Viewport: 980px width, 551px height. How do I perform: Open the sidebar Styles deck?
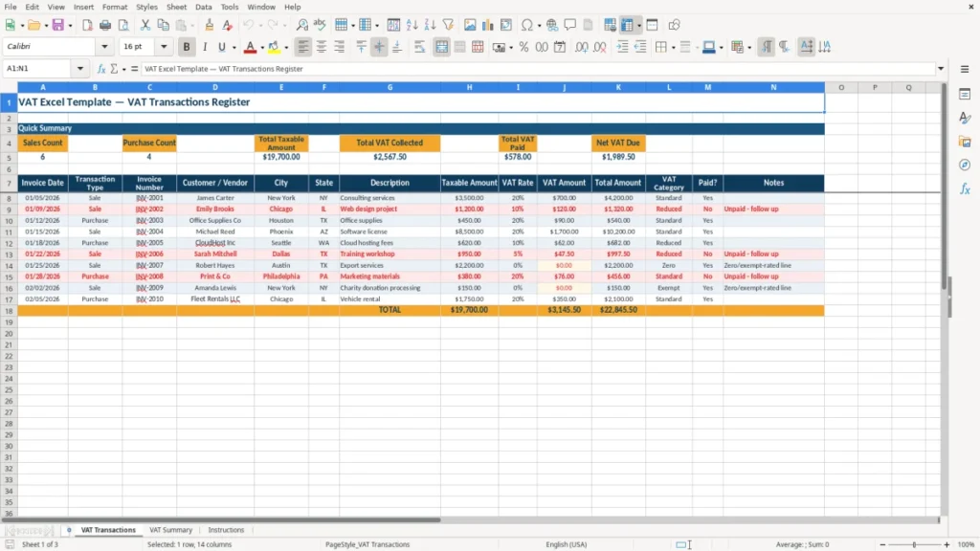point(965,118)
